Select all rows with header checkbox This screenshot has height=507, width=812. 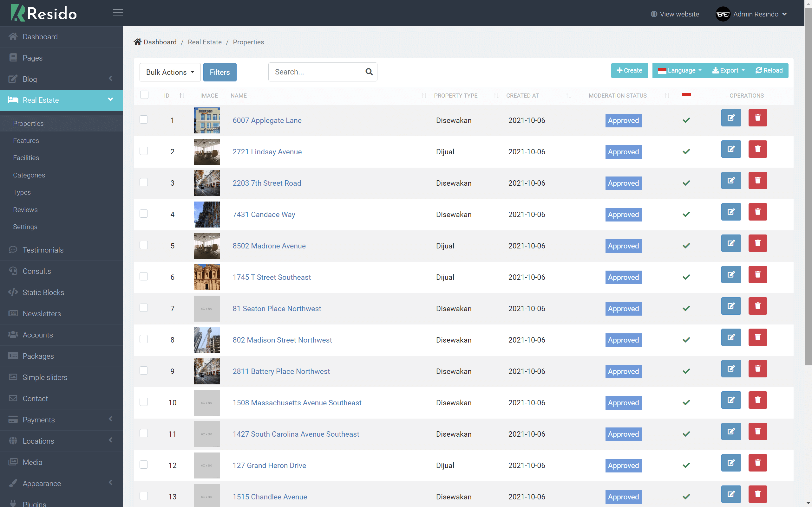[x=144, y=95]
